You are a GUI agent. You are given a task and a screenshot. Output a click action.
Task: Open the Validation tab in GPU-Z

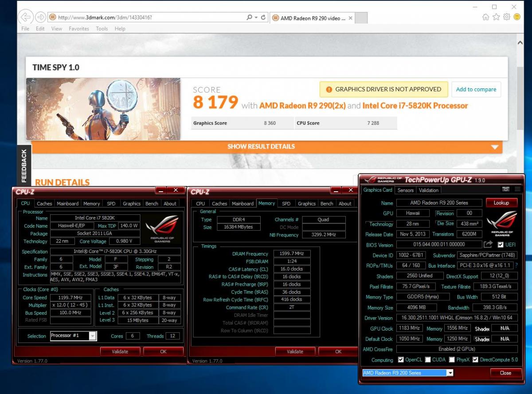tap(429, 190)
